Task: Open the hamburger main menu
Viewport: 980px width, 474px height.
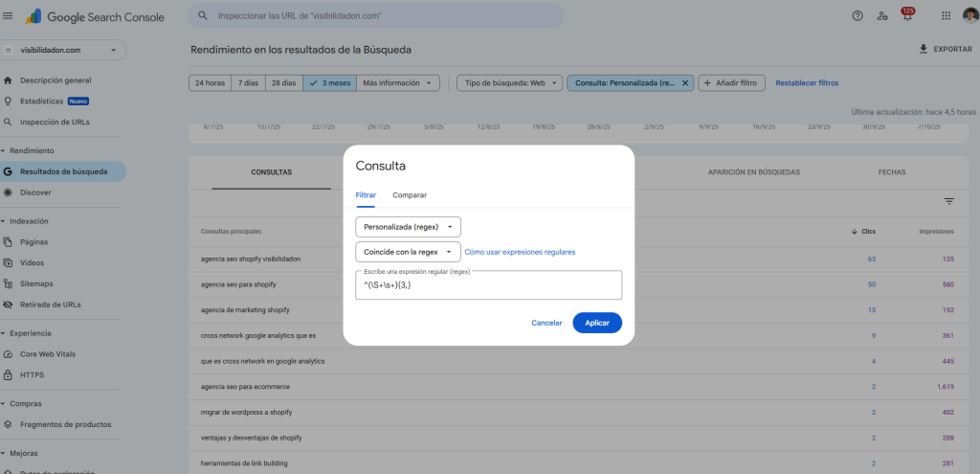Action: point(9,16)
